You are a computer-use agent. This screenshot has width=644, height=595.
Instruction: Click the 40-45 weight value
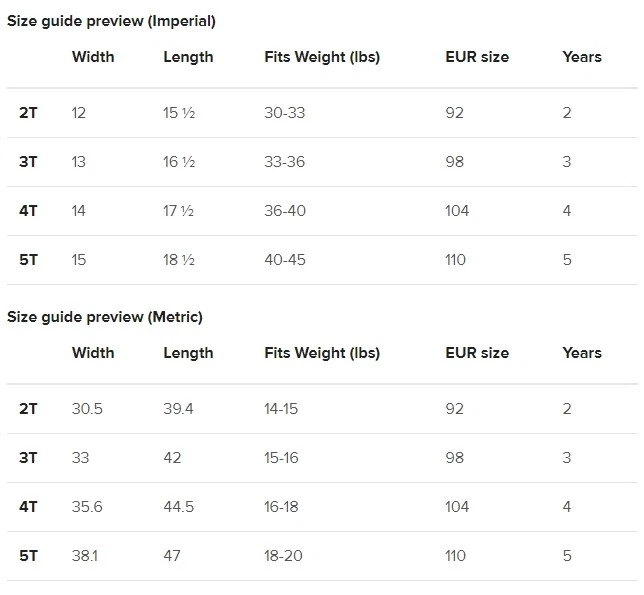285,260
